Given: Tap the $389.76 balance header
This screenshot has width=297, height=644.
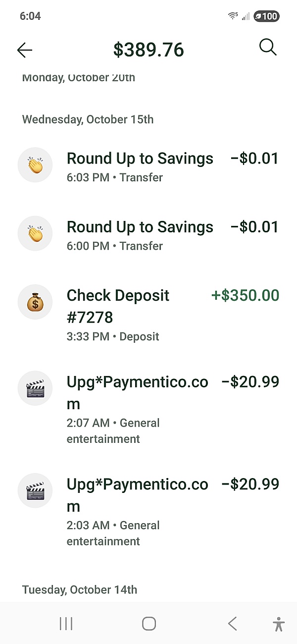Looking at the screenshot, I should pyautogui.click(x=148, y=50).
